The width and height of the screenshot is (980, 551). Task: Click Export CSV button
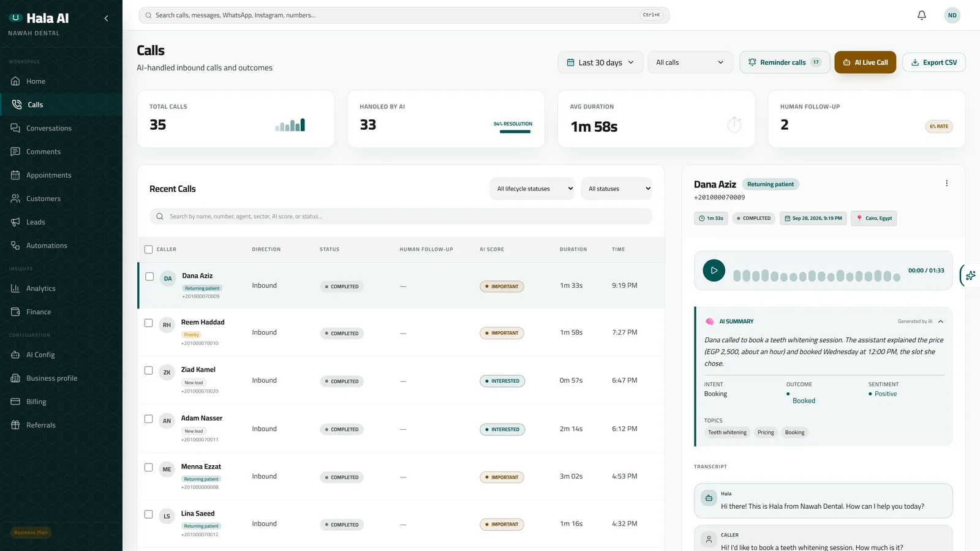coord(933,62)
